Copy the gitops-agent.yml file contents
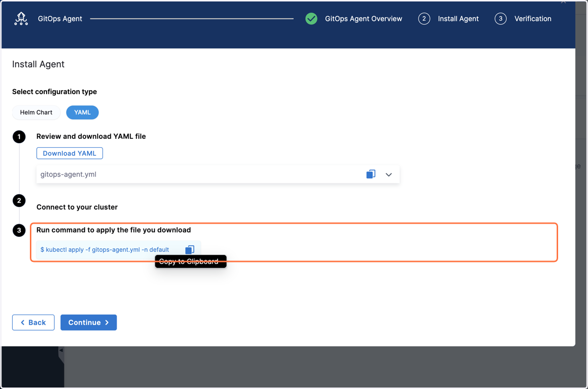 point(371,174)
